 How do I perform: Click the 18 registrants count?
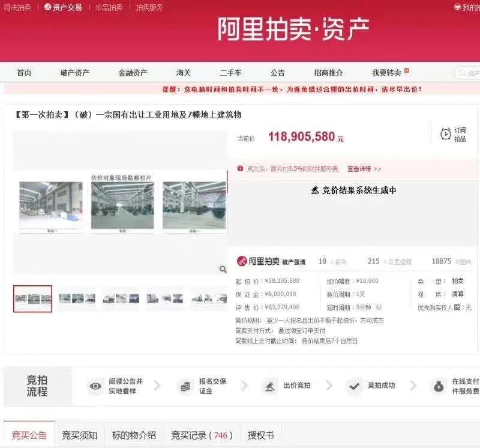click(x=322, y=261)
